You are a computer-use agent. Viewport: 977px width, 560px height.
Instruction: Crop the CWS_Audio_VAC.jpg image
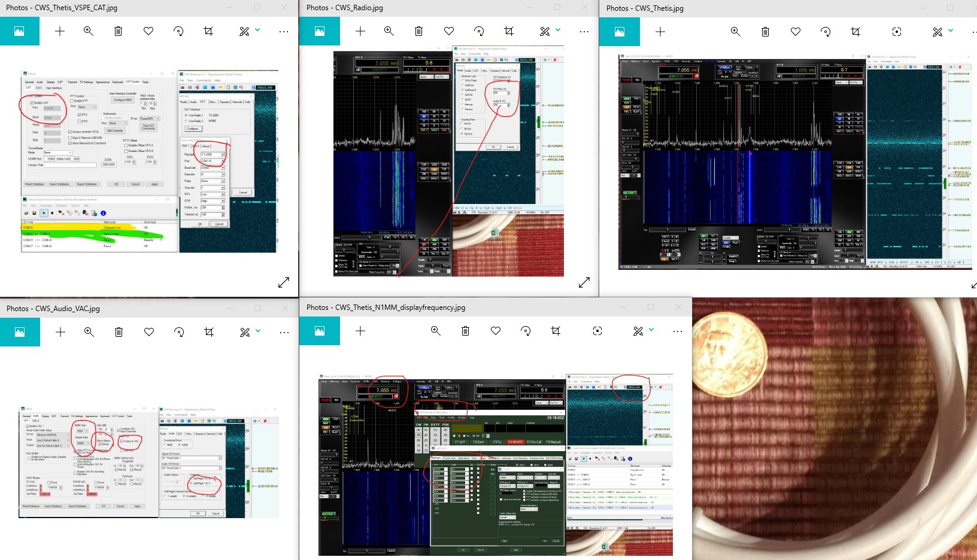[209, 332]
